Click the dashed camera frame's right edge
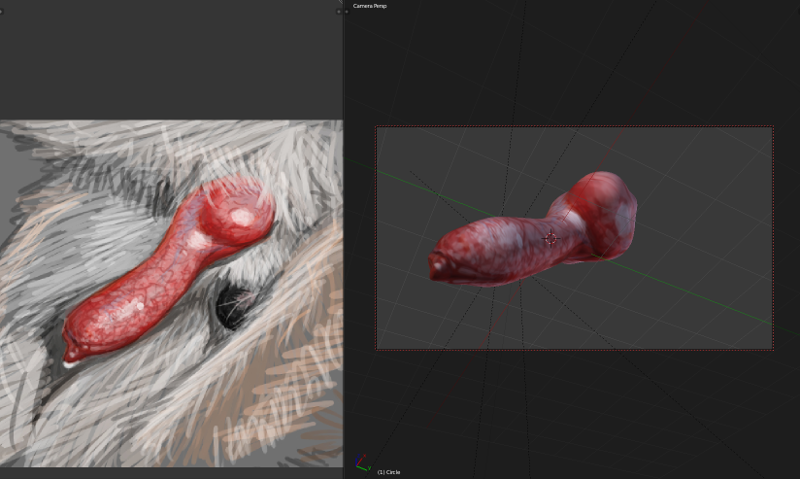 coord(772,238)
